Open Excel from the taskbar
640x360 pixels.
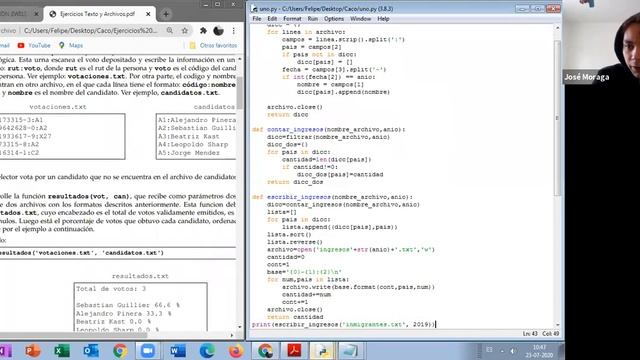[62, 351]
